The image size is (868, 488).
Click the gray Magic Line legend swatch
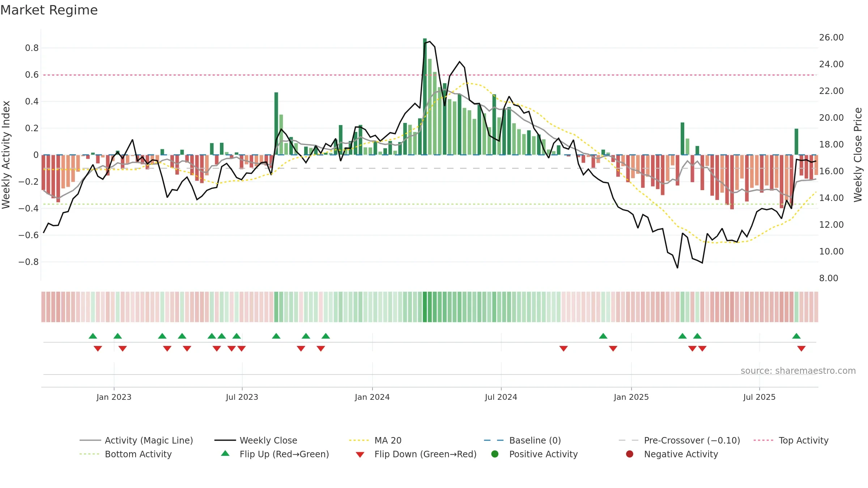pos(90,440)
